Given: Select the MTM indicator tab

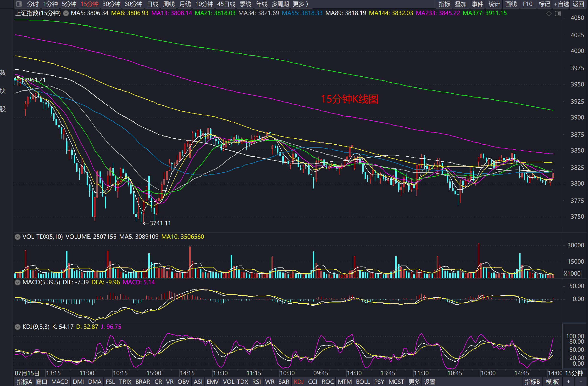Looking at the screenshot, I should tap(345, 382).
